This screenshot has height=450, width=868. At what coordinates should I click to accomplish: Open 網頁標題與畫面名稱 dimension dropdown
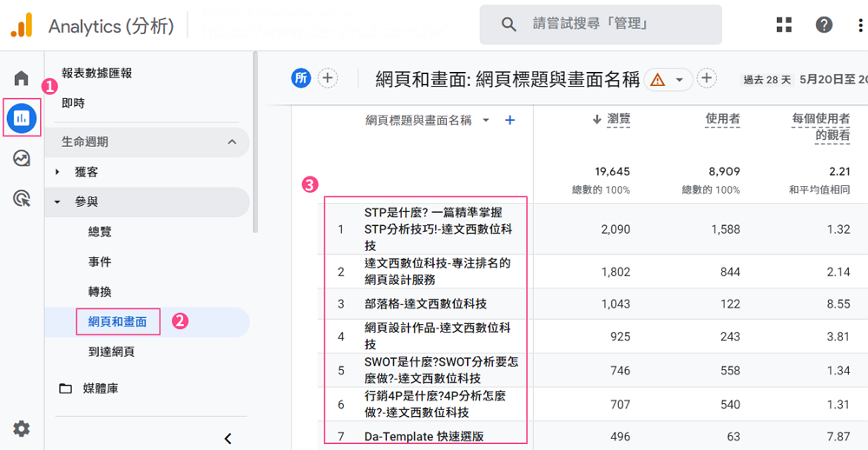point(486,120)
